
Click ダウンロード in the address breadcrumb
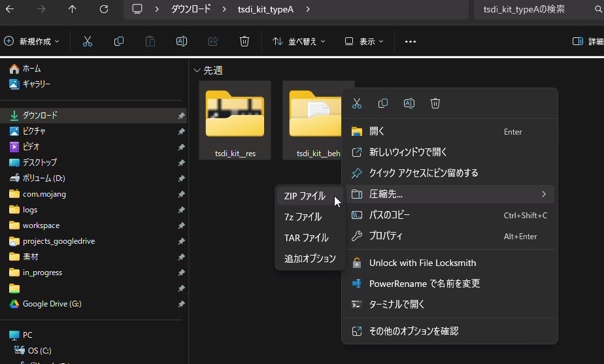click(x=191, y=9)
